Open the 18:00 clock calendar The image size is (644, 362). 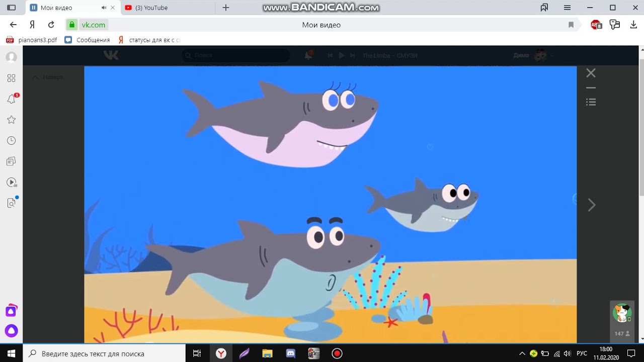point(606,353)
